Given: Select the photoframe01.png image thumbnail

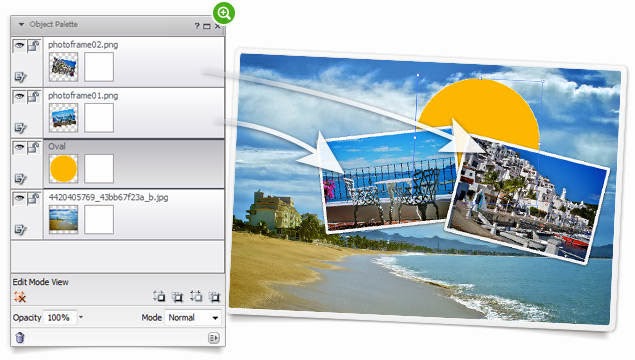Looking at the screenshot, I should tap(63, 117).
